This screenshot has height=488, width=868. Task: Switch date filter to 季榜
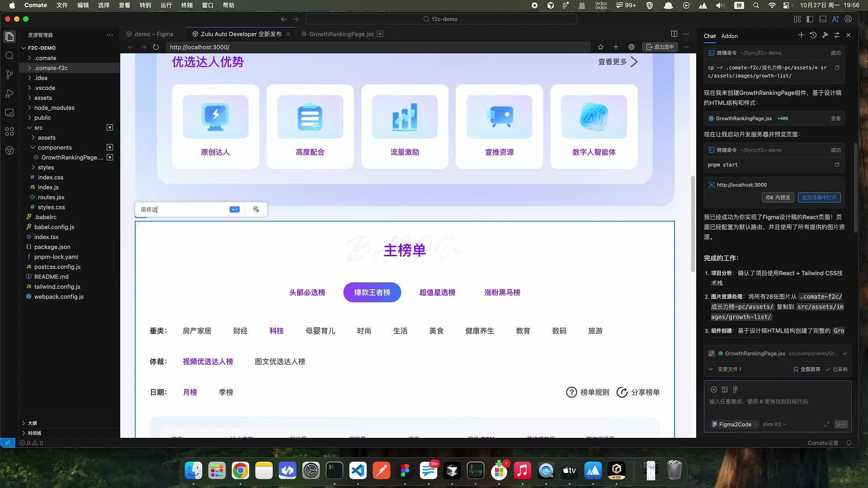point(226,392)
